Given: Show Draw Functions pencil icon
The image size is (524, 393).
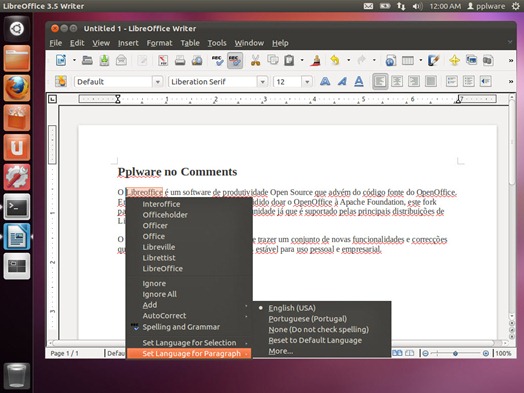Looking at the screenshot, I should (x=433, y=60).
